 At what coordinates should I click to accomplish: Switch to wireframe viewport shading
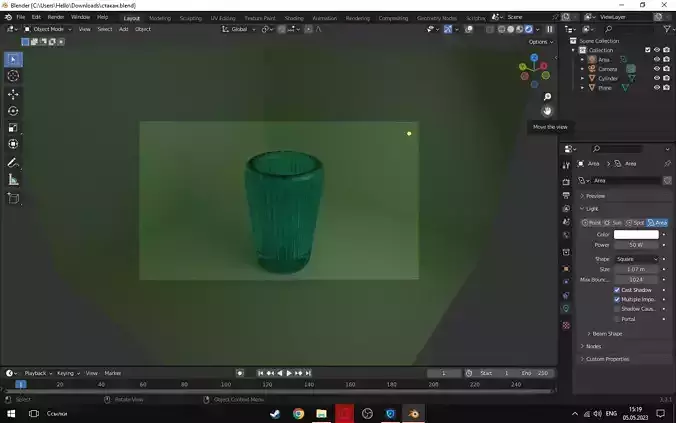[501, 29]
